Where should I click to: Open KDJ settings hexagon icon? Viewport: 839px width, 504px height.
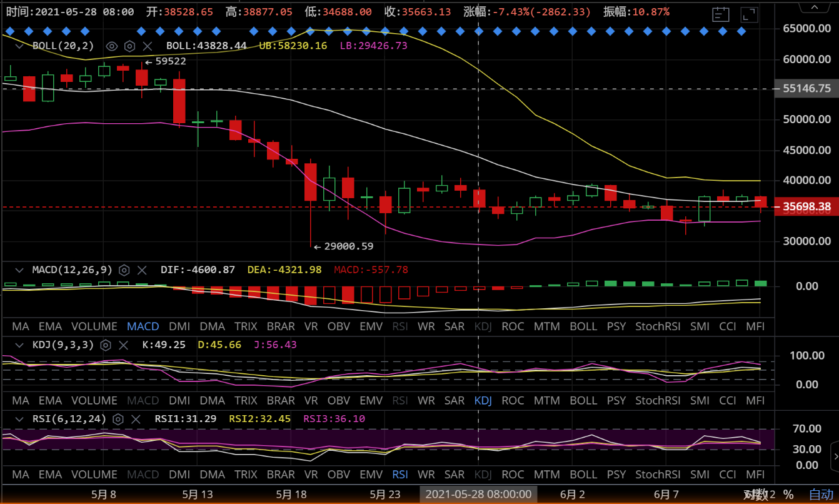[x=106, y=345]
